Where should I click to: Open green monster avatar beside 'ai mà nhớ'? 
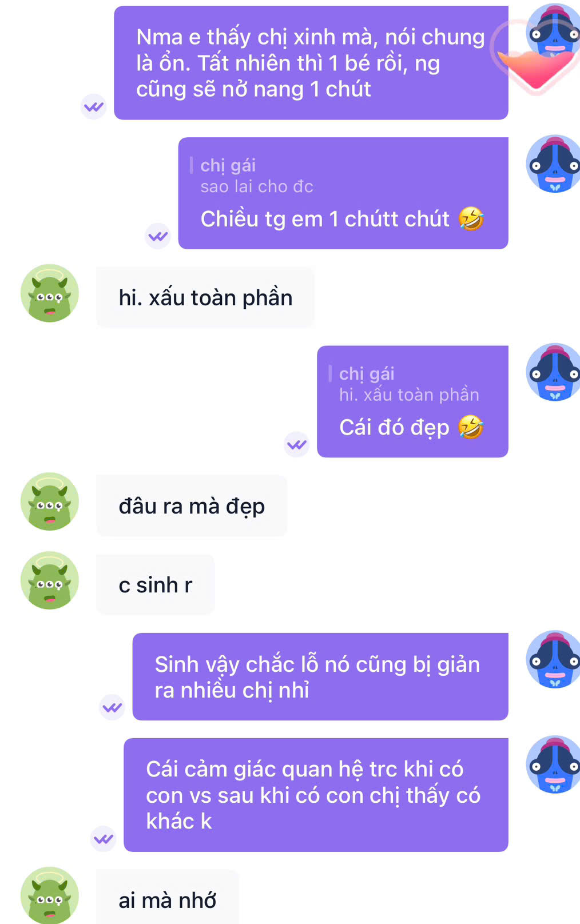[50, 895]
